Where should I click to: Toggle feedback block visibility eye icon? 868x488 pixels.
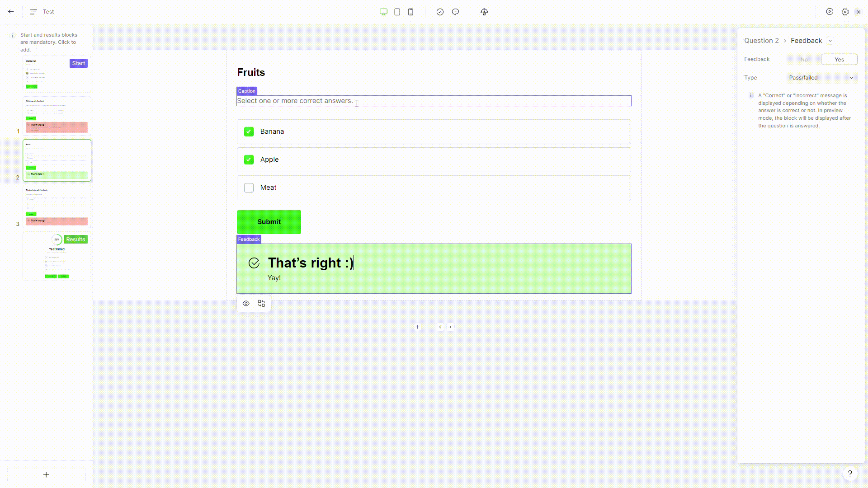point(246,304)
